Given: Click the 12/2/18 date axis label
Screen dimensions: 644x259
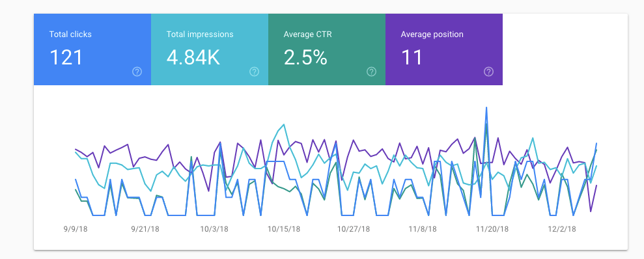Looking at the screenshot, I should [561, 229].
